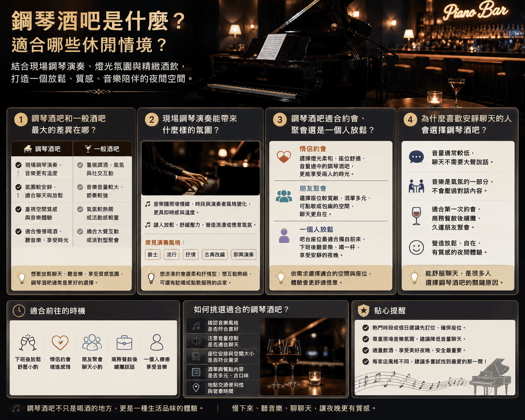Click the heart icon beside 情侶約會 heading
Image resolution: width=525 pixels, height=420 pixels.
click(x=283, y=156)
